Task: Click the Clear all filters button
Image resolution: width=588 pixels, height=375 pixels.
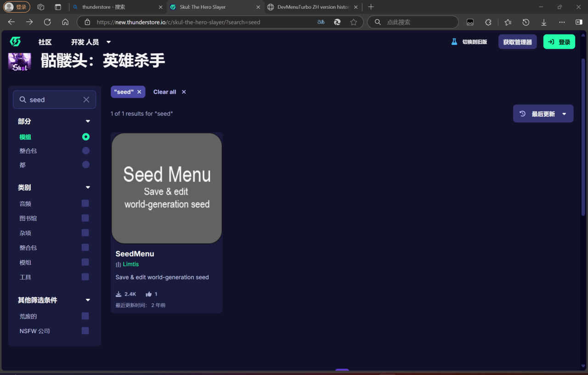Action: pyautogui.click(x=170, y=92)
